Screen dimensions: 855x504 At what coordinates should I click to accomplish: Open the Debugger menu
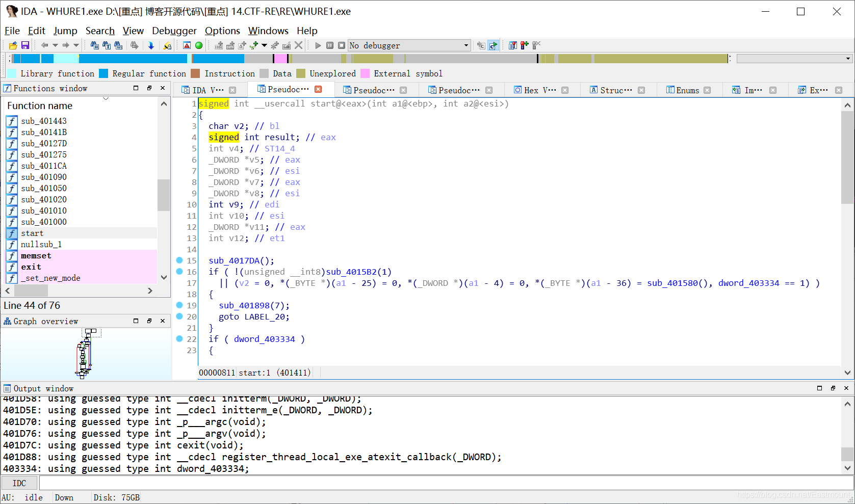174,31
